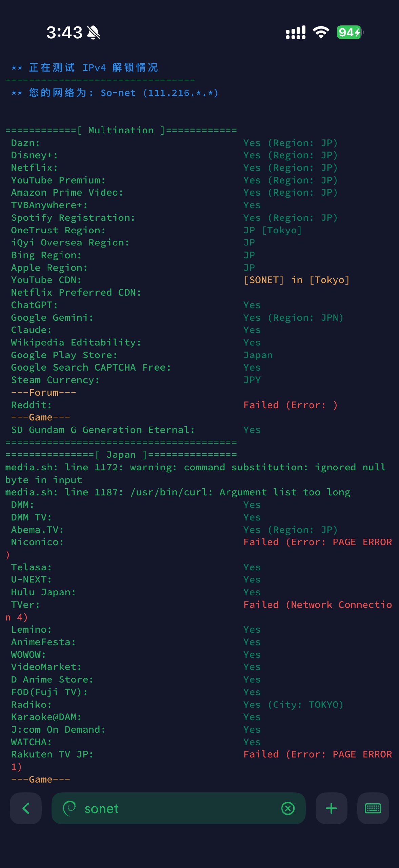Viewport: 399px width, 868px height.
Task: Add a new session with plus button
Action: [x=331, y=808]
